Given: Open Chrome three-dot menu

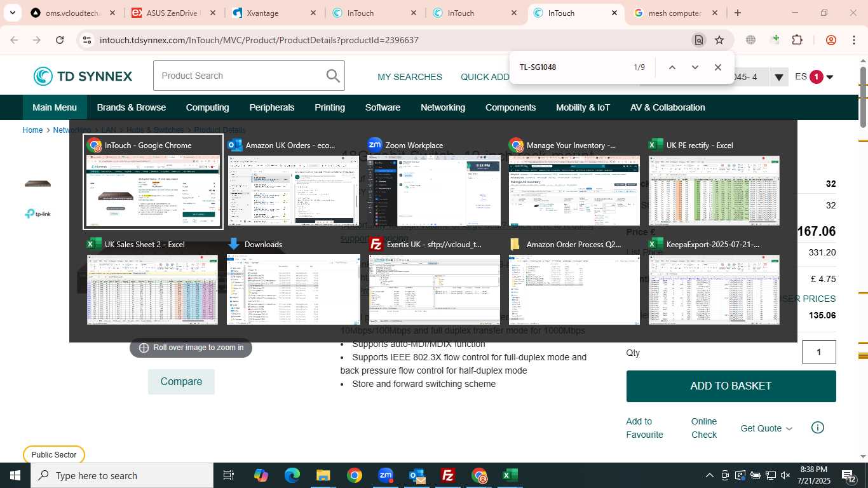Looking at the screenshot, I should coord(854,40).
